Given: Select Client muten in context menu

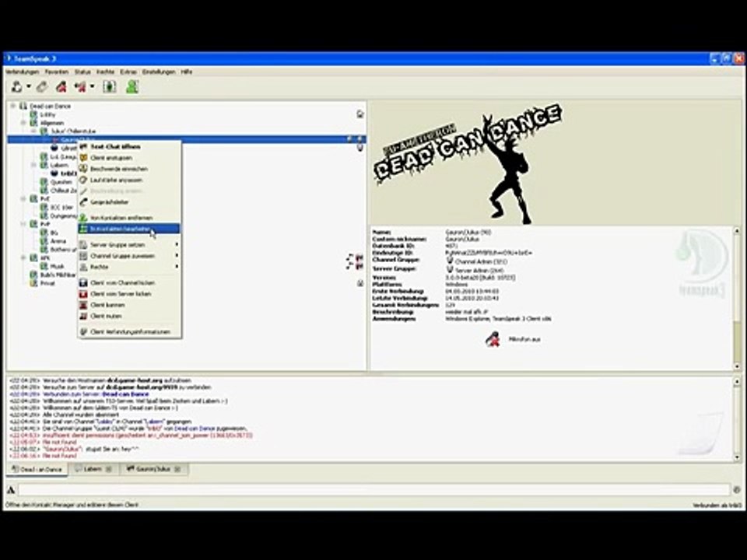Looking at the screenshot, I should tap(129, 317).
